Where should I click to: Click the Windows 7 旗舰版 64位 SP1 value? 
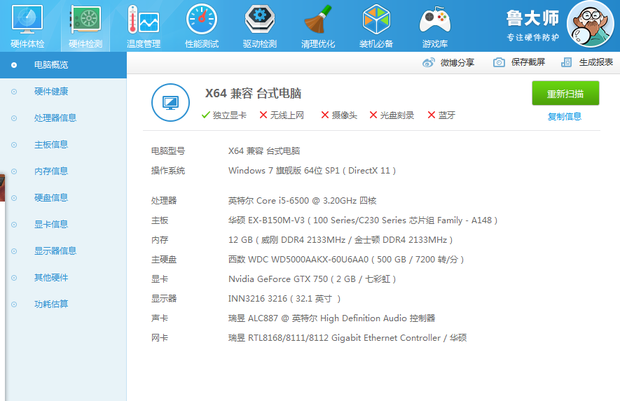tap(312, 171)
